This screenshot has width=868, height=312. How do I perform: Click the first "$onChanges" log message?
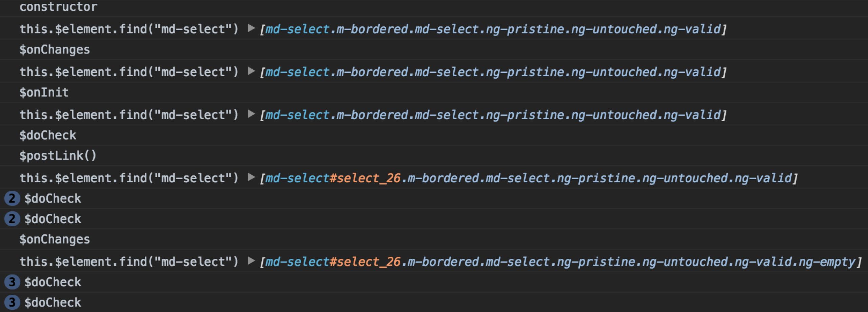tap(55, 50)
